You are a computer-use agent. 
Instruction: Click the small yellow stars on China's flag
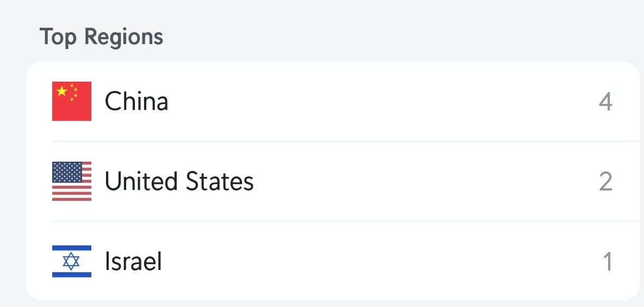(74, 93)
